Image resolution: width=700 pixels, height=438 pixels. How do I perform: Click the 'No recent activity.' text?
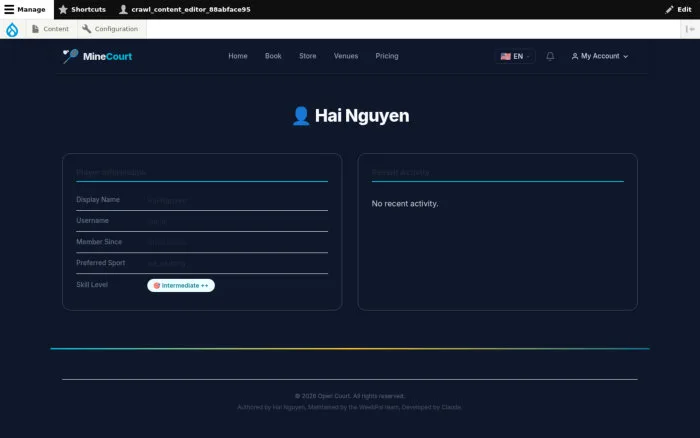click(x=404, y=204)
